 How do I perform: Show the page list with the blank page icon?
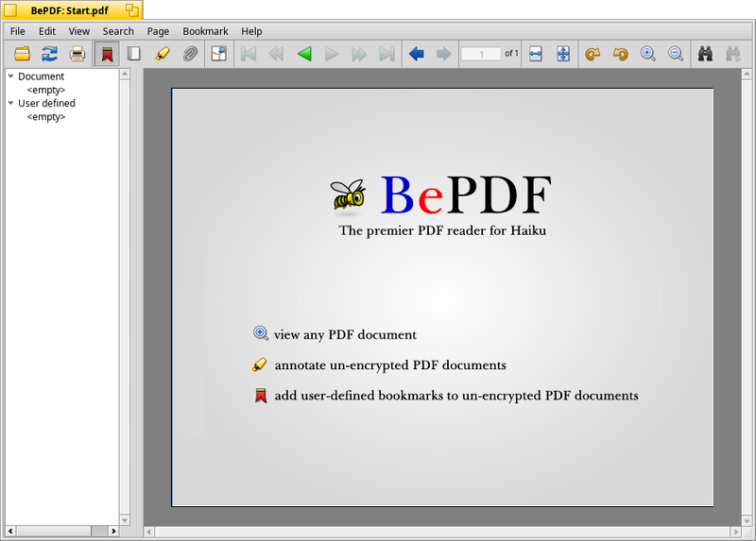(x=134, y=54)
